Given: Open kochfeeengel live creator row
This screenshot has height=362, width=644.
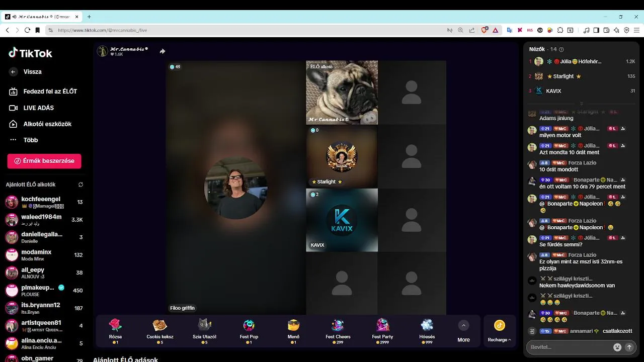Looking at the screenshot, I should 44,202.
